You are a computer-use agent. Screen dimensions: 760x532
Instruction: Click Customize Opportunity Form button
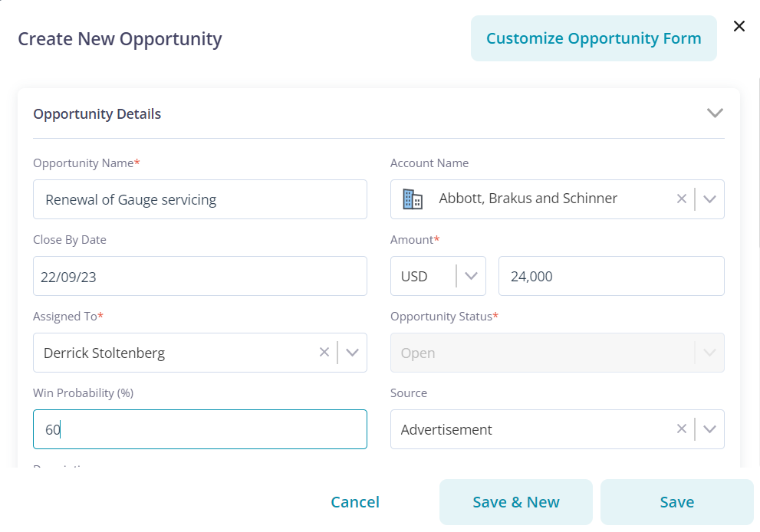click(594, 38)
